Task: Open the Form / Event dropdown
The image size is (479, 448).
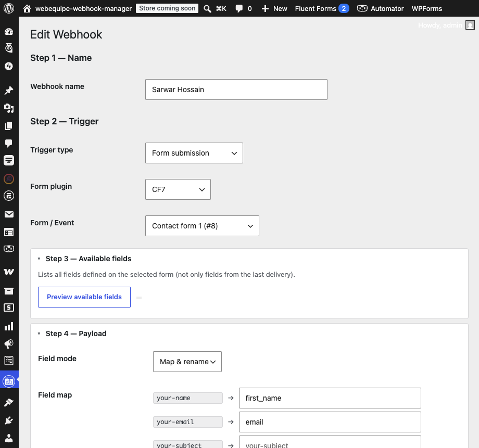Action: pos(202,226)
